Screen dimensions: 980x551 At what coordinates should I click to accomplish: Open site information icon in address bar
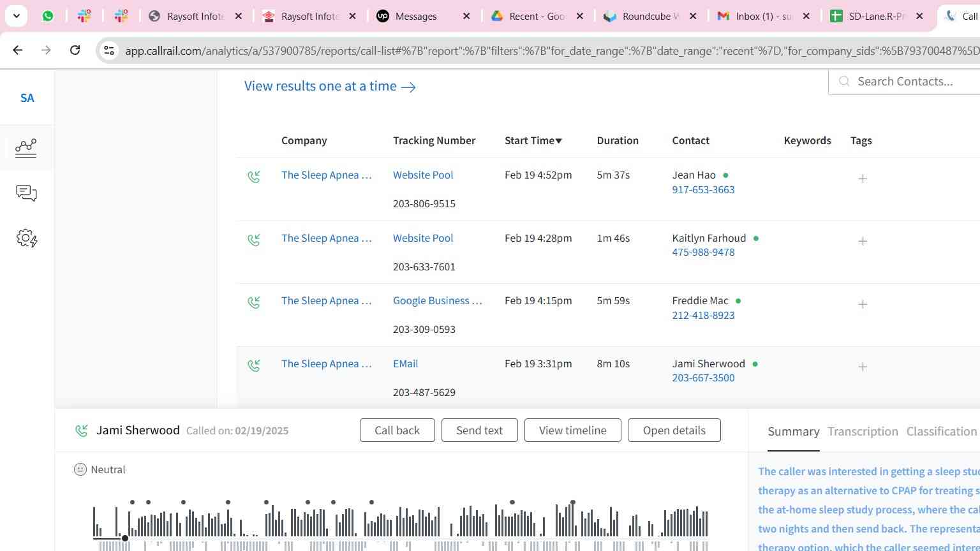tap(109, 50)
